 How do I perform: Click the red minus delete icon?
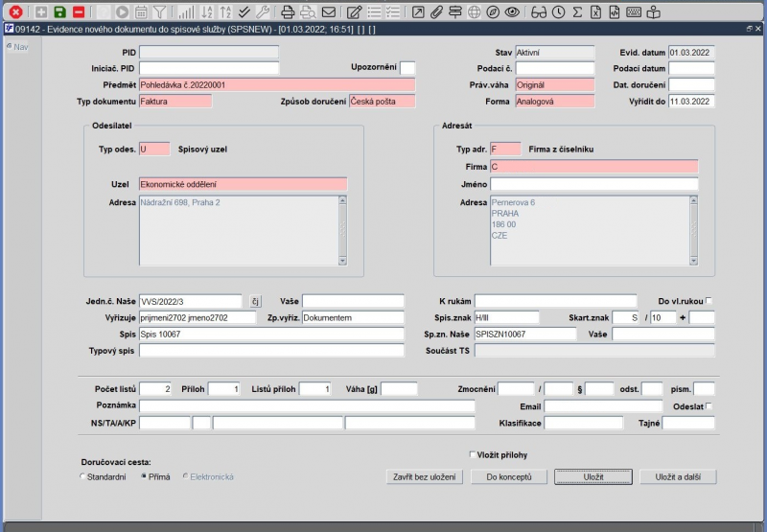coord(79,12)
